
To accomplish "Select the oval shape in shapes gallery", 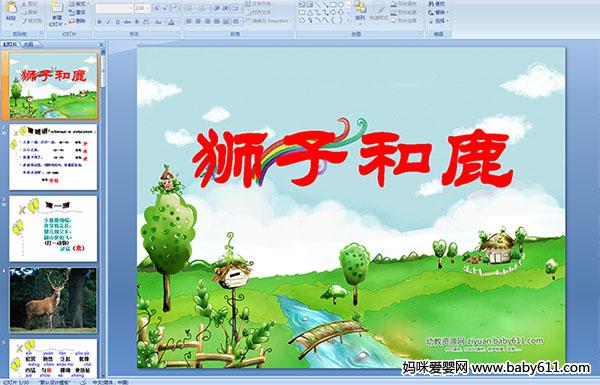I will pyautogui.click(x=341, y=5).
